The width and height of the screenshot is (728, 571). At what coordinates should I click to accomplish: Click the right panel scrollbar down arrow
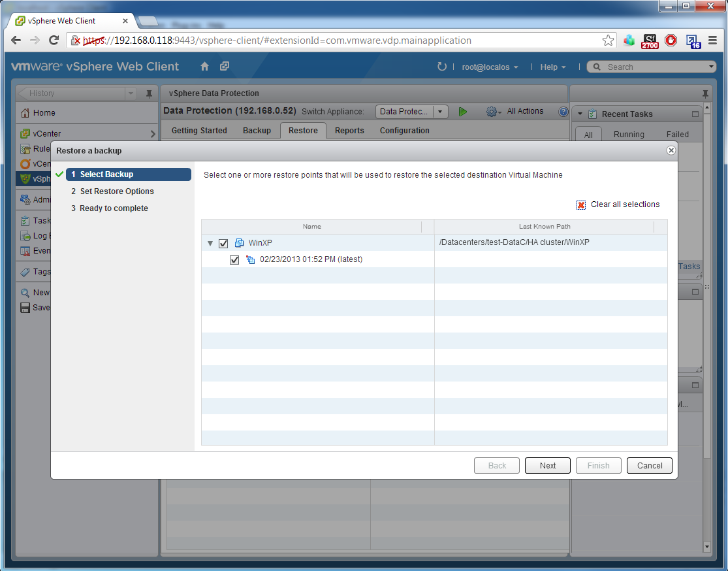pyautogui.click(x=706, y=547)
